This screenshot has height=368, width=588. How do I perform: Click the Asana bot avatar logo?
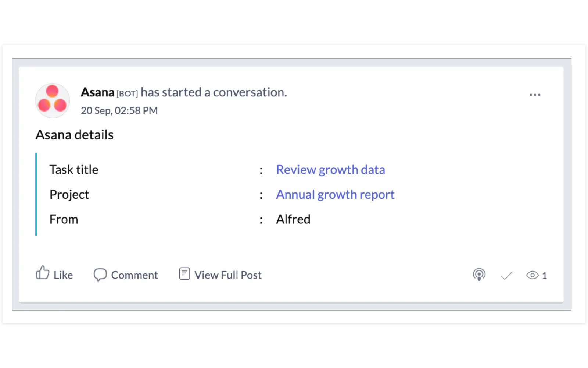pyautogui.click(x=53, y=100)
